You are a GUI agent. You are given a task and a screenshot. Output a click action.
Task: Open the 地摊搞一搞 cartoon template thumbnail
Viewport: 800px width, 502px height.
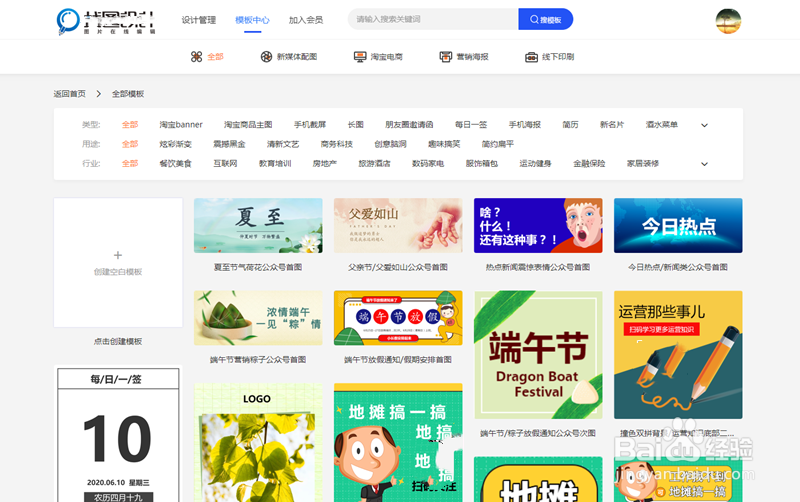398,443
